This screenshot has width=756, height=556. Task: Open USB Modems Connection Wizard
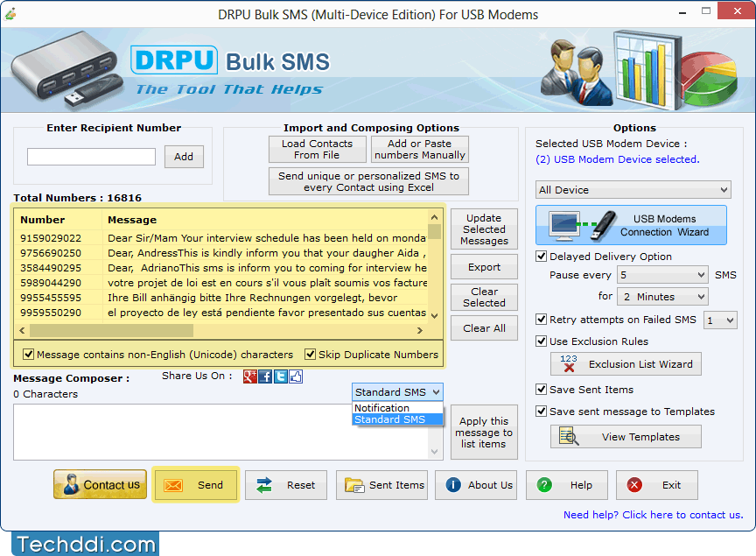631,225
